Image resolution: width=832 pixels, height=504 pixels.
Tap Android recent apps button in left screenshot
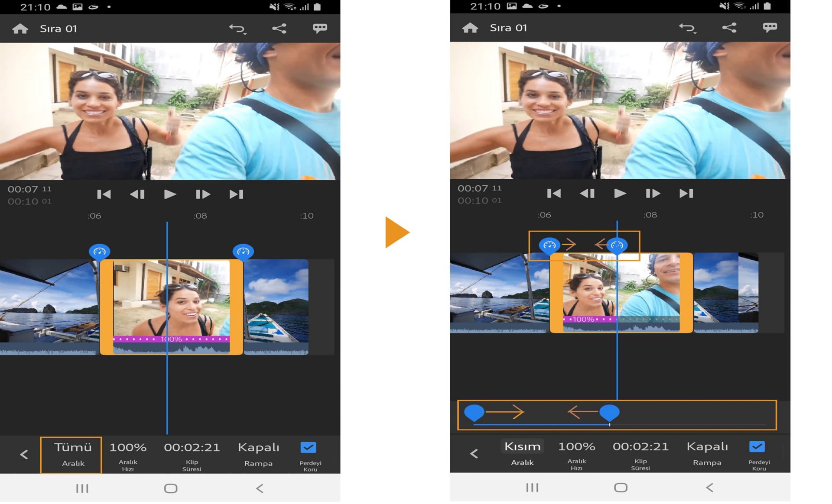(x=82, y=488)
